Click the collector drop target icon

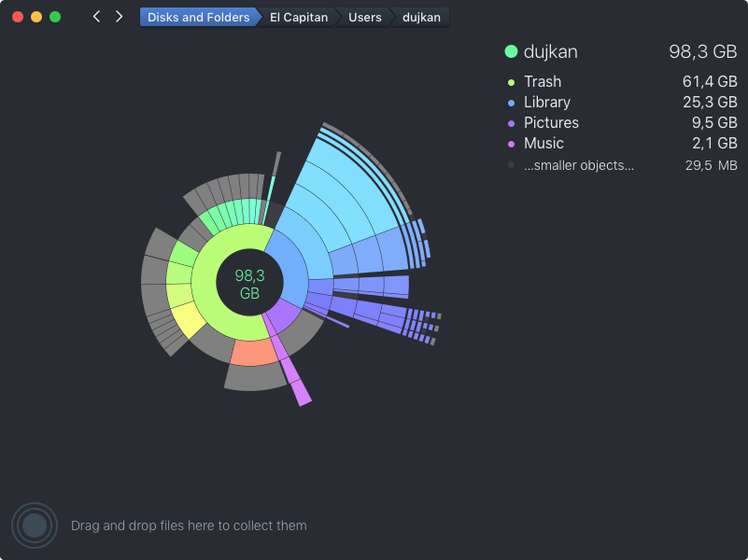35,525
